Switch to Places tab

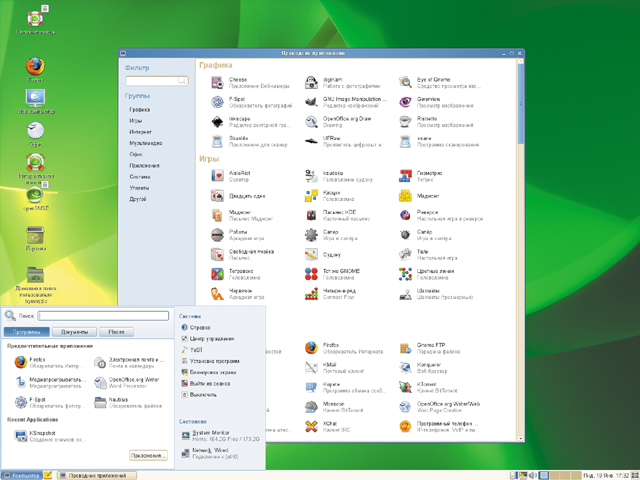116,332
